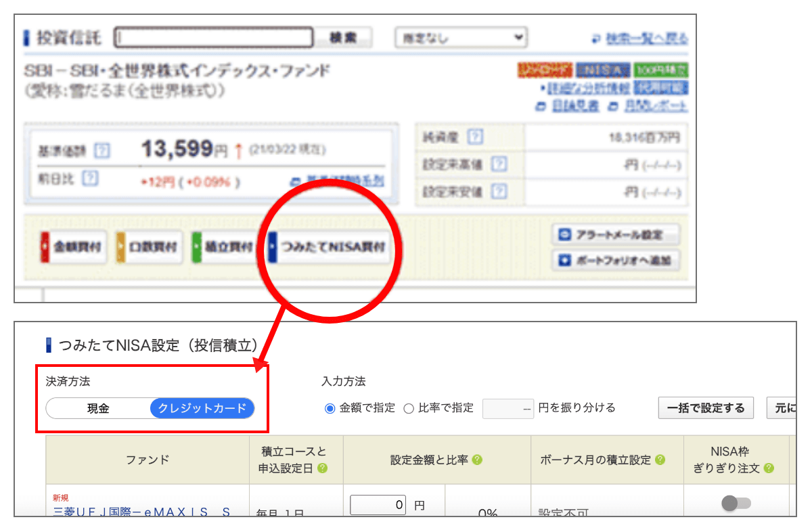Open the 基準価額時系列 price history link
Viewport: 812px width, 528px height.
click(x=345, y=182)
